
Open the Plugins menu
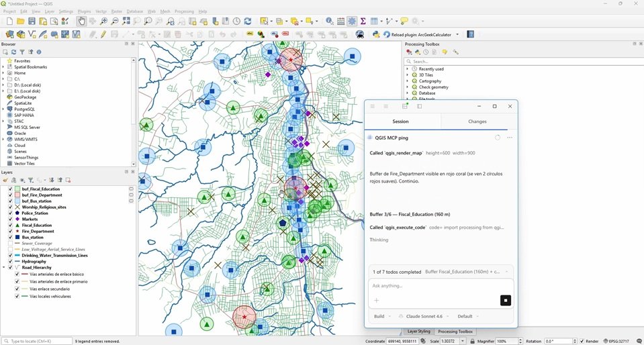coord(84,11)
